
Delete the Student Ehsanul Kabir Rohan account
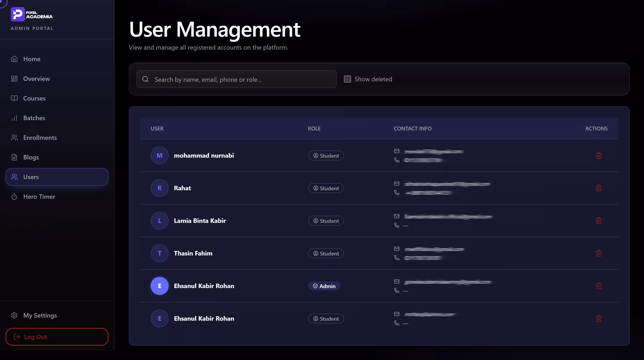(599, 318)
